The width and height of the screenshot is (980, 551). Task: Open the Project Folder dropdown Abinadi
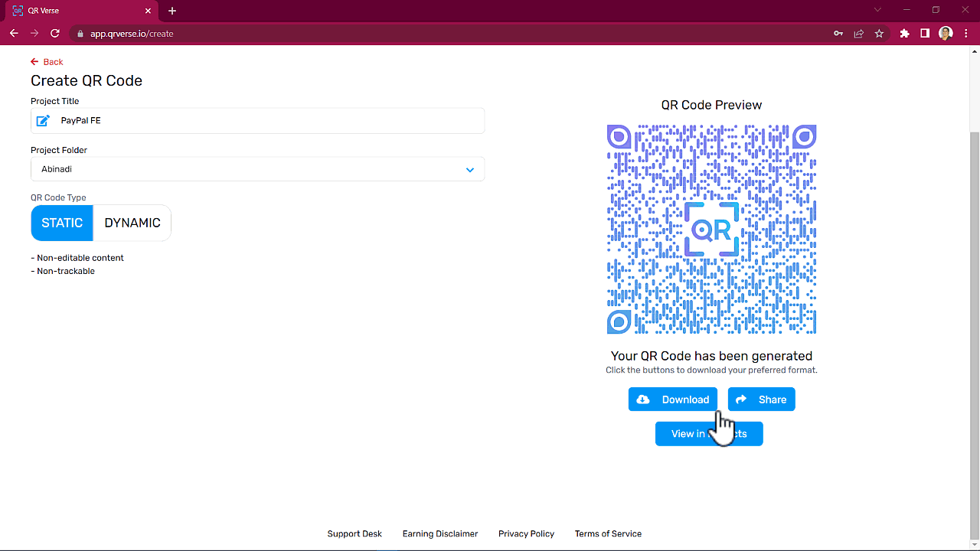pos(257,169)
